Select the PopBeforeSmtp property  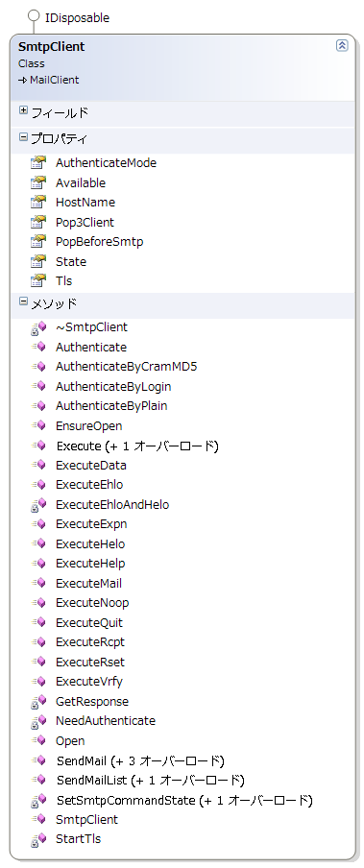click(x=99, y=242)
